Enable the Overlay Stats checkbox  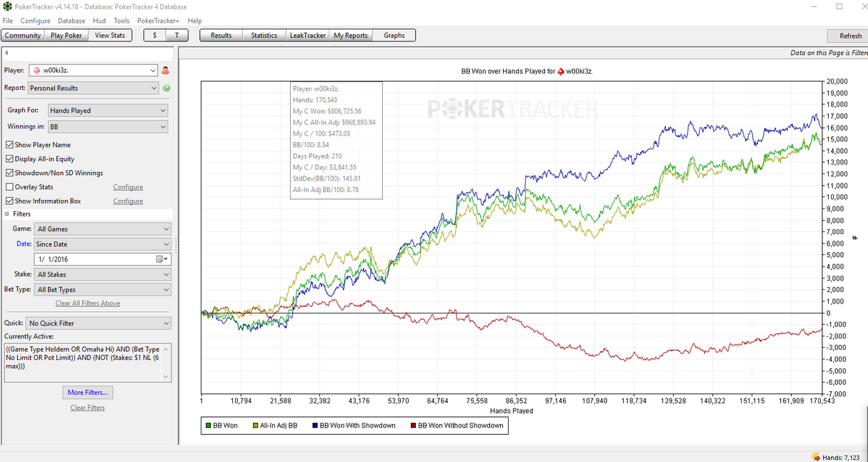[9, 187]
